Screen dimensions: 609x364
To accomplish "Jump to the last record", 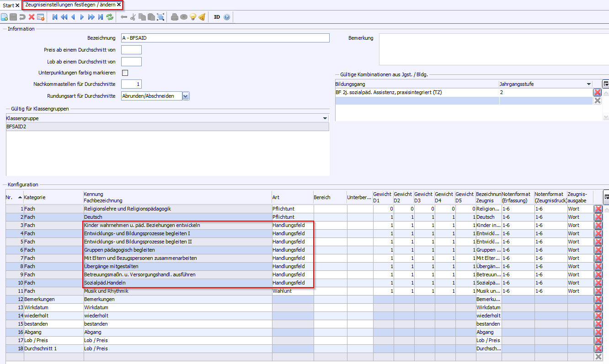I will pos(101,17).
